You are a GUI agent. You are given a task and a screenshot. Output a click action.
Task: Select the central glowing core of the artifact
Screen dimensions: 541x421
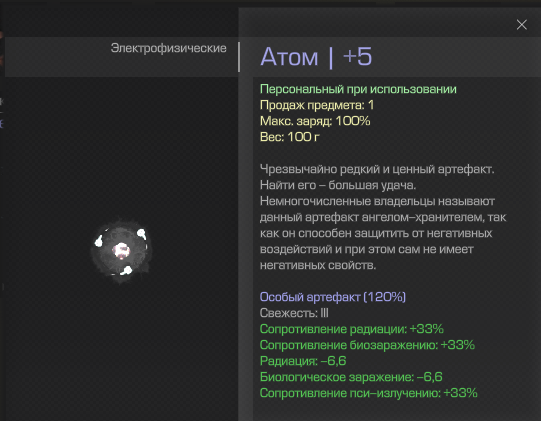121,250
